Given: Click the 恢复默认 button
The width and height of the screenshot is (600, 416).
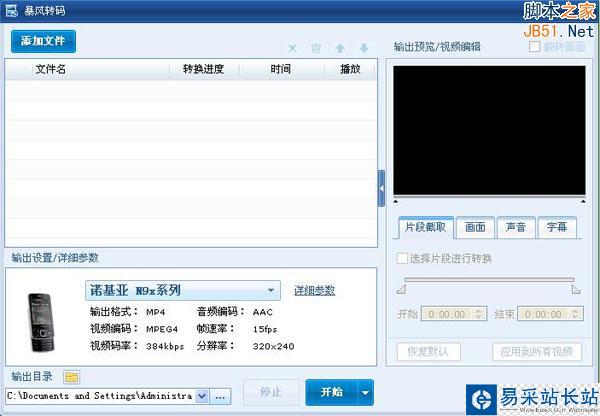Looking at the screenshot, I should click(429, 351).
